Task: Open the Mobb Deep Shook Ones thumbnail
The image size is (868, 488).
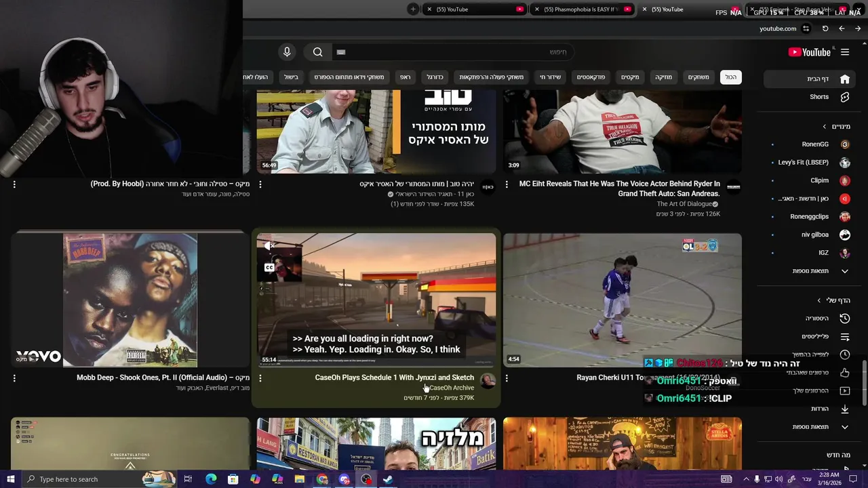Action: click(130, 300)
